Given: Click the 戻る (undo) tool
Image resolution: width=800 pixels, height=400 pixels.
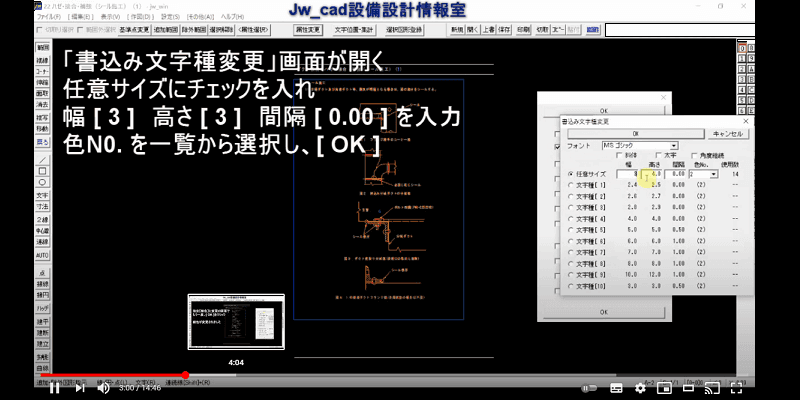Looking at the screenshot, I should pyautogui.click(x=42, y=142).
